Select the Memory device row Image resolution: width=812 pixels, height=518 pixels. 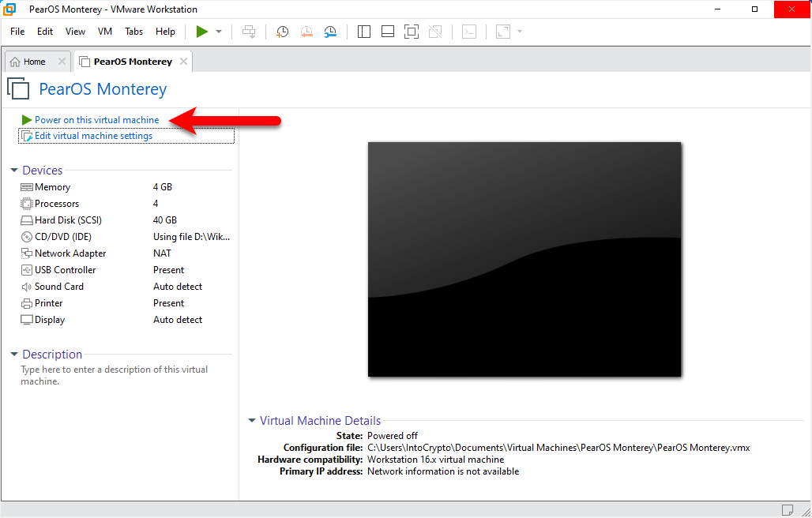tap(126, 187)
